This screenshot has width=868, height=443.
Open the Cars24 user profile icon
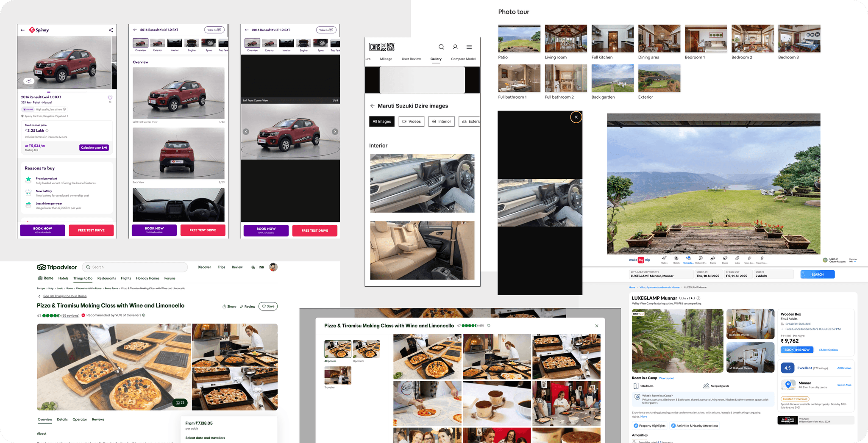click(x=455, y=47)
